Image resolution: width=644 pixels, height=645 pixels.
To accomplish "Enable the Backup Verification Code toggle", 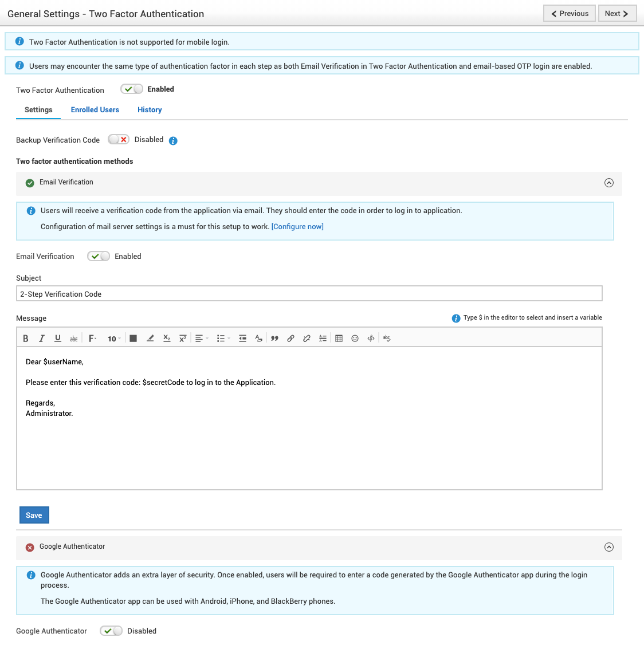I will point(119,140).
